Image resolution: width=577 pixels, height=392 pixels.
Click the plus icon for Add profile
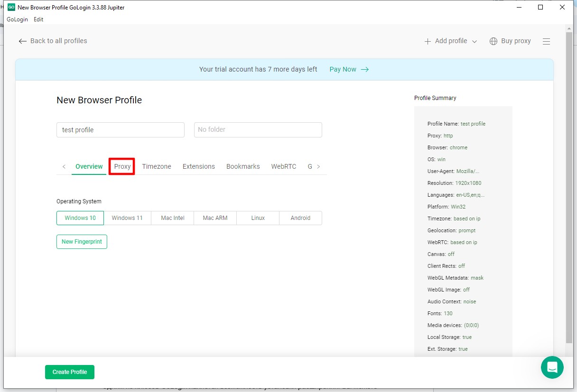pos(428,41)
